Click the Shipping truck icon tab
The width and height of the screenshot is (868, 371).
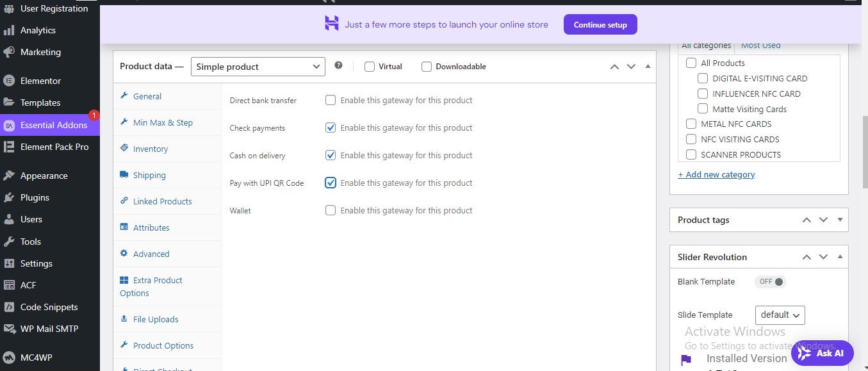124,175
